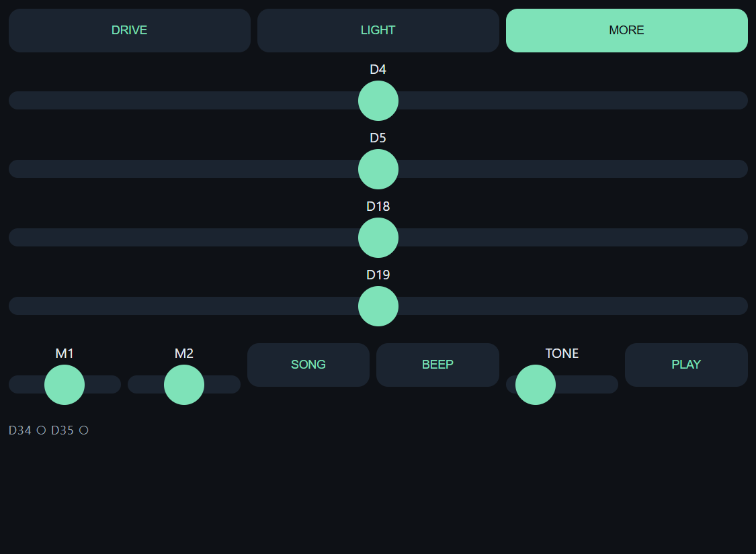Click the D35 indicator circle
The image size is (756, 554).
(x=84, y=430)
